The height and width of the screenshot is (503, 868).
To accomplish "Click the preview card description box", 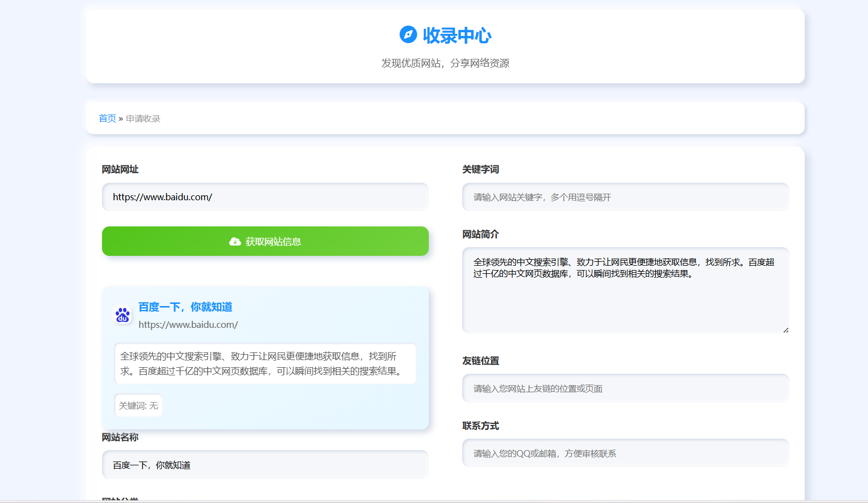I will pyautogui.click(x=265, y=363).
